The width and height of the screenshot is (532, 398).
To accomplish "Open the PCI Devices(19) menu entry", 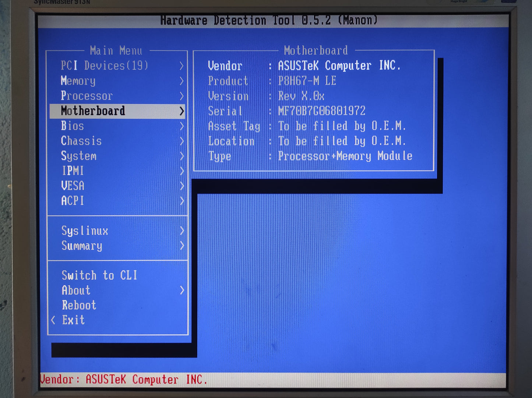I will click(x=104, y=66).
